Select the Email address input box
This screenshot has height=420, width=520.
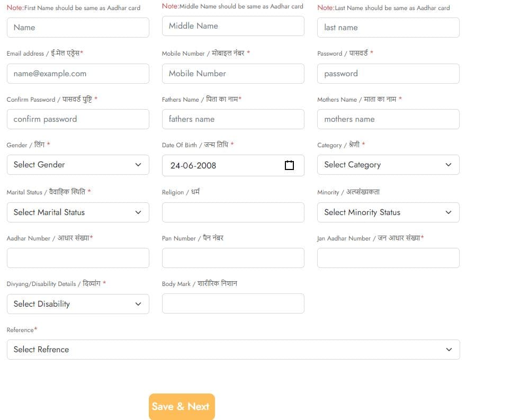(78, 74)
